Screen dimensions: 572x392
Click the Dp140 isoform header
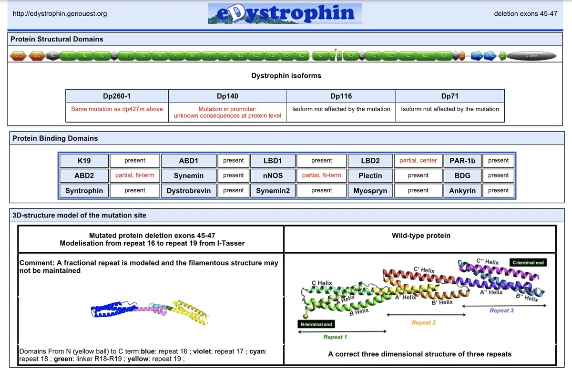point(227,96)
